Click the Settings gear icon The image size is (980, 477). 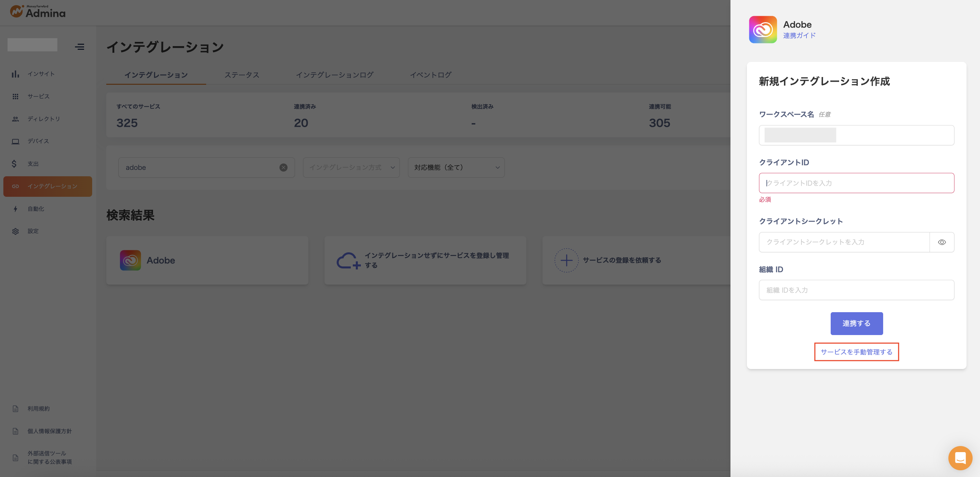(x=15, y=231)
